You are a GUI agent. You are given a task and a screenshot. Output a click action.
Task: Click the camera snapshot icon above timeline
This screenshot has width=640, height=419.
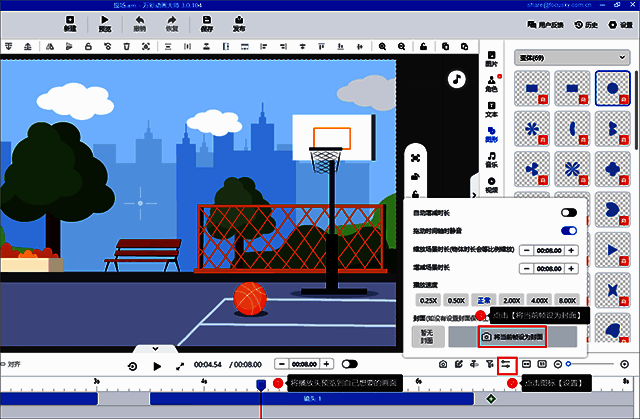pyautogui.click(x=442, y=366)
